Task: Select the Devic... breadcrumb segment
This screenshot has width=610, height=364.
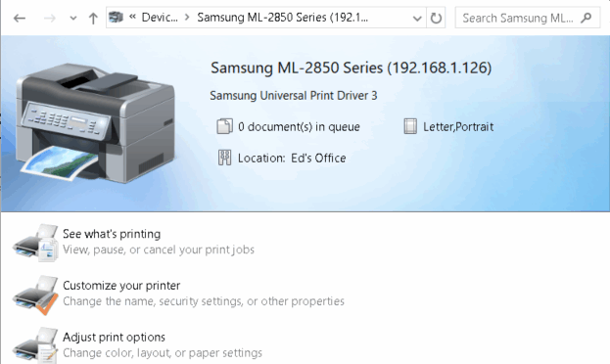Action: 160,18
